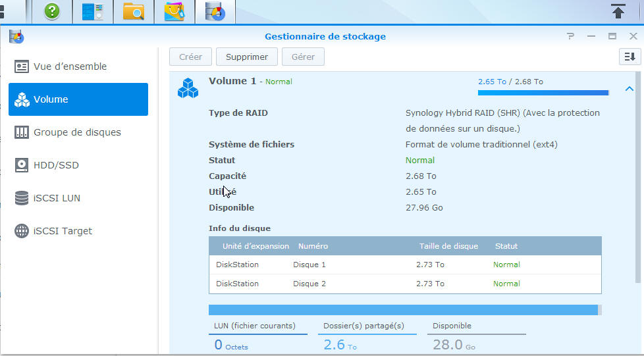Click Statut column header in disk table

[x=506, y=246]
